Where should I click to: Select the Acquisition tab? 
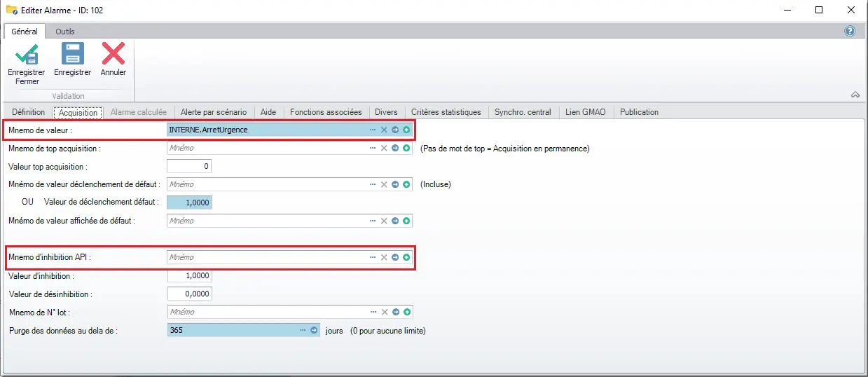click(78, 112)
